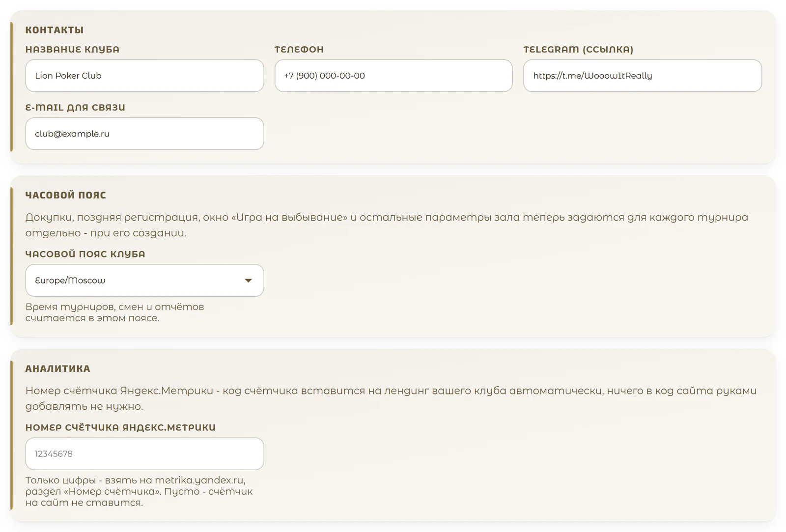Click the ЧАСОВОЙ ПОЯС КЛУБА label
Image resolution: width=786 pixels, height=532 pixels.
tap(85, 254)
